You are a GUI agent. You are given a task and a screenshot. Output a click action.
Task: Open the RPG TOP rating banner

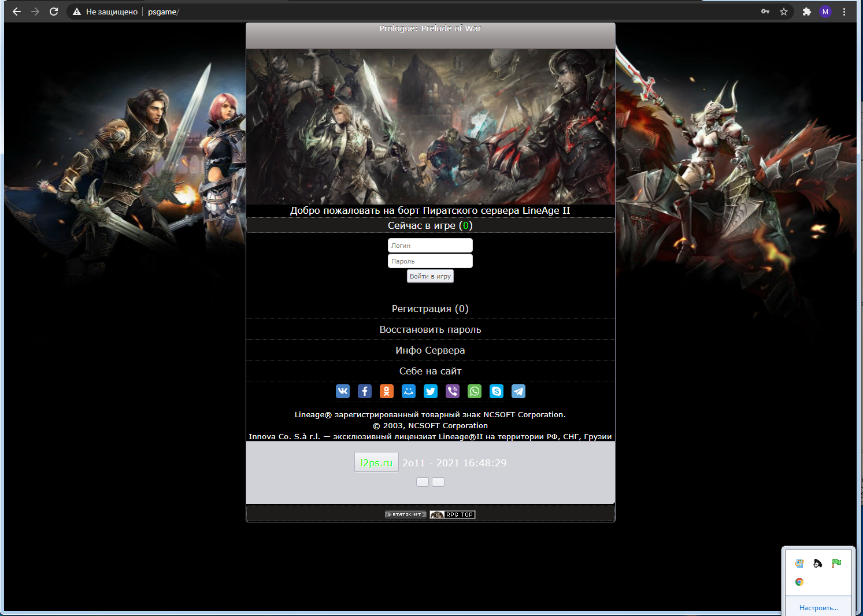[453, 514]
